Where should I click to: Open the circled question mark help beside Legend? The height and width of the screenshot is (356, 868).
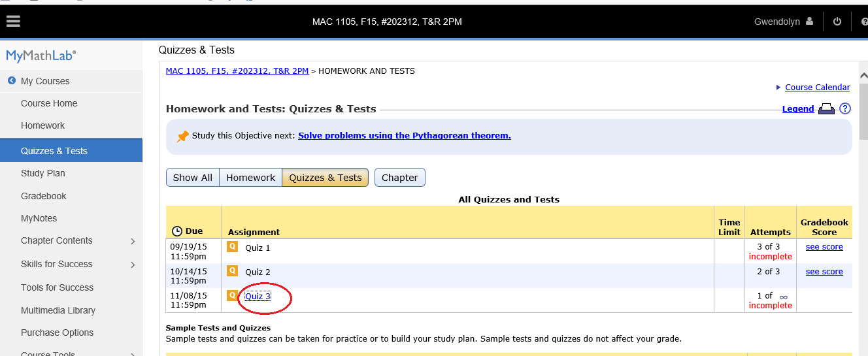click(845, 109)
